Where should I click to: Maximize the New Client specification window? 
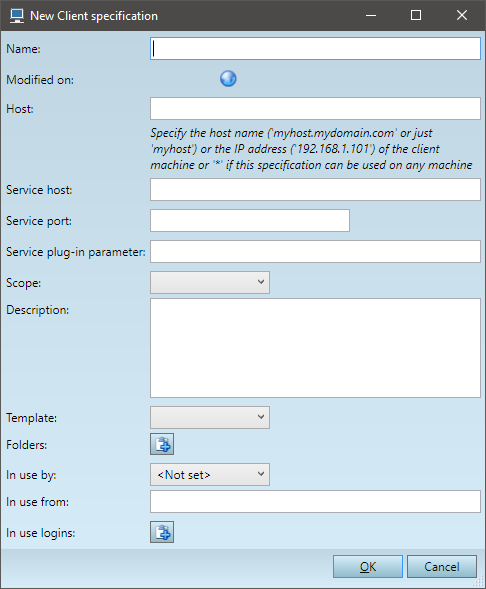(x=416, y=15)
